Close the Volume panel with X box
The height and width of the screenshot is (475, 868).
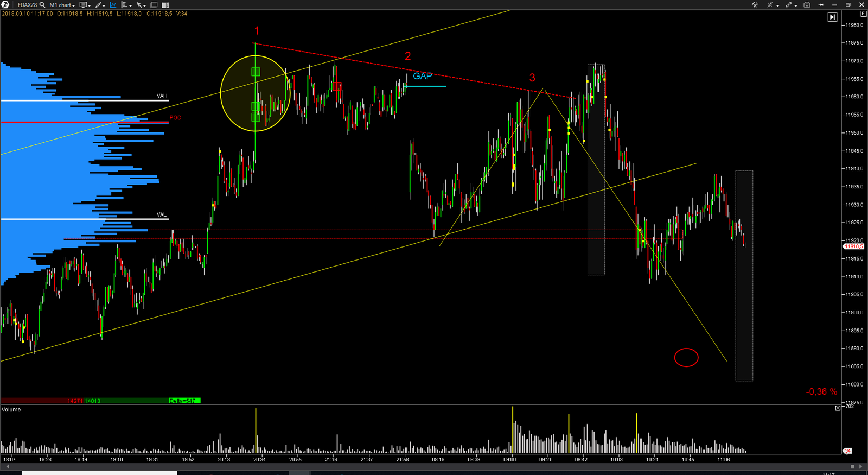(837, 408)
